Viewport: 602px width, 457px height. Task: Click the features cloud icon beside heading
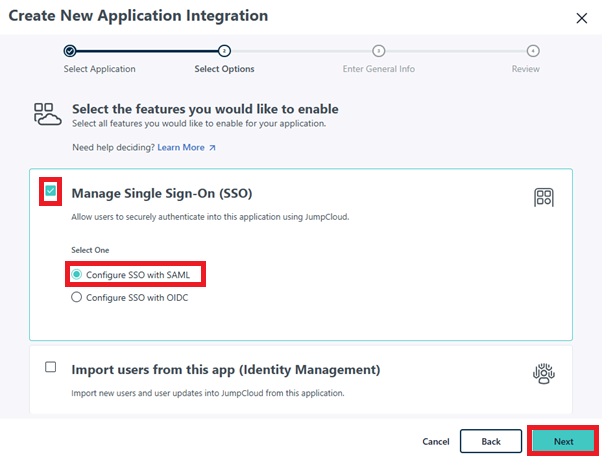[47, 115]
